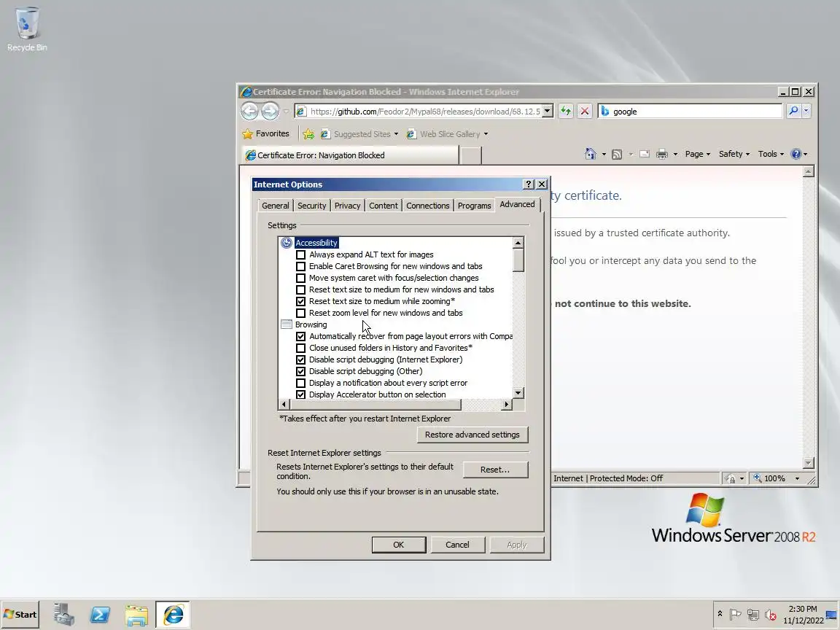
Task: Check Move system caret with focus changes
Action: coord(300,278)
